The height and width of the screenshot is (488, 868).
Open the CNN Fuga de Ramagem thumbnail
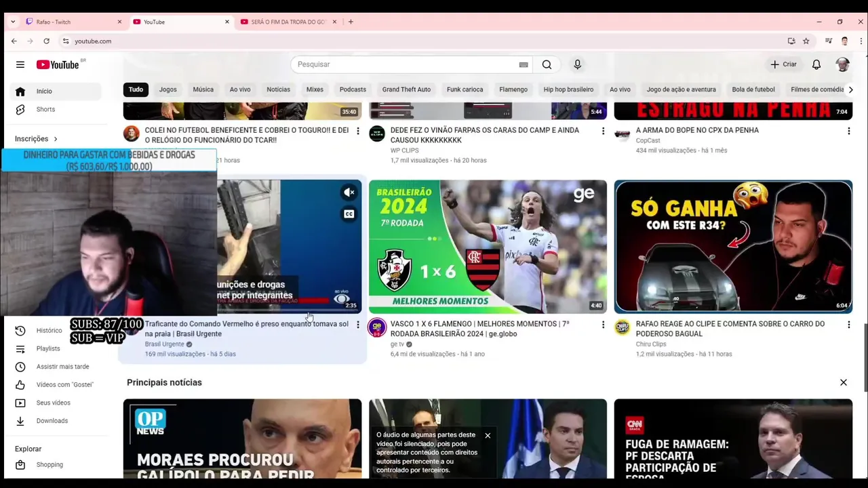click(x=733, y=439)
